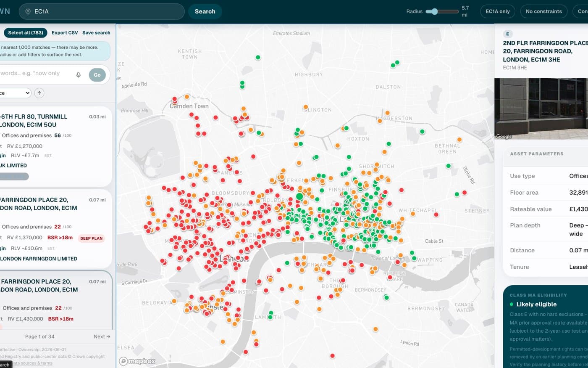Click Select all (783) button
This screenshot has height=368, width=588.
pos(26,32)
